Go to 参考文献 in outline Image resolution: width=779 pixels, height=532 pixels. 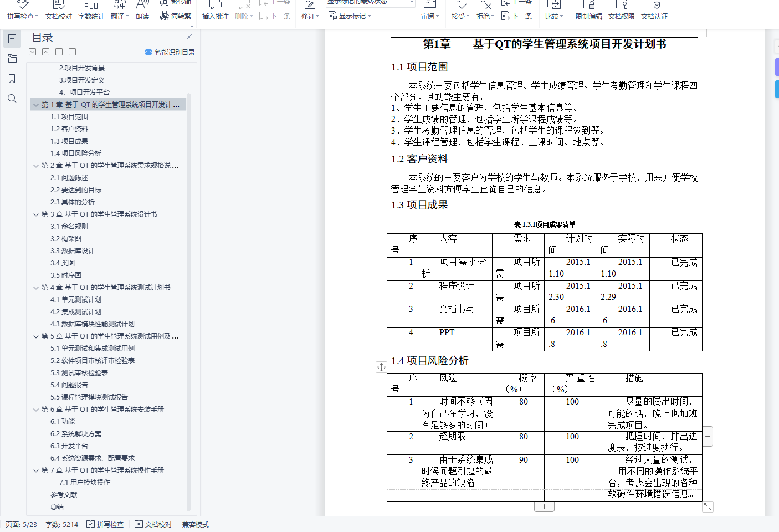[x=64, y=495]
